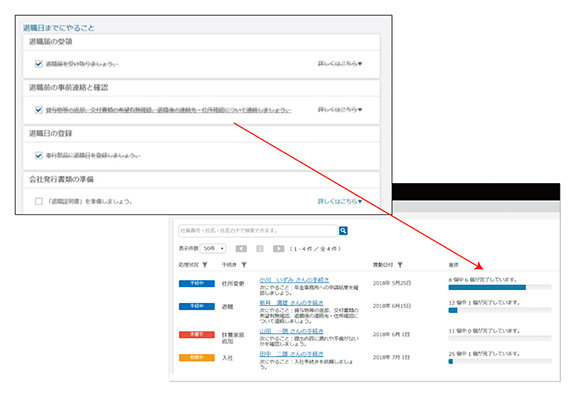
Task: Click progress bar for 8個中6個 completed
Action: [x=499, y=287]
